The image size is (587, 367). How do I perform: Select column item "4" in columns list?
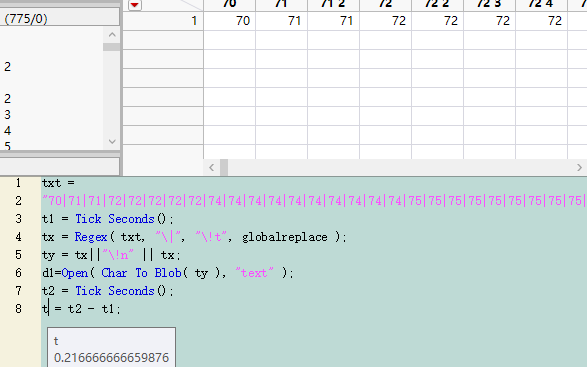pyautogui.click(x=7, y=131)
